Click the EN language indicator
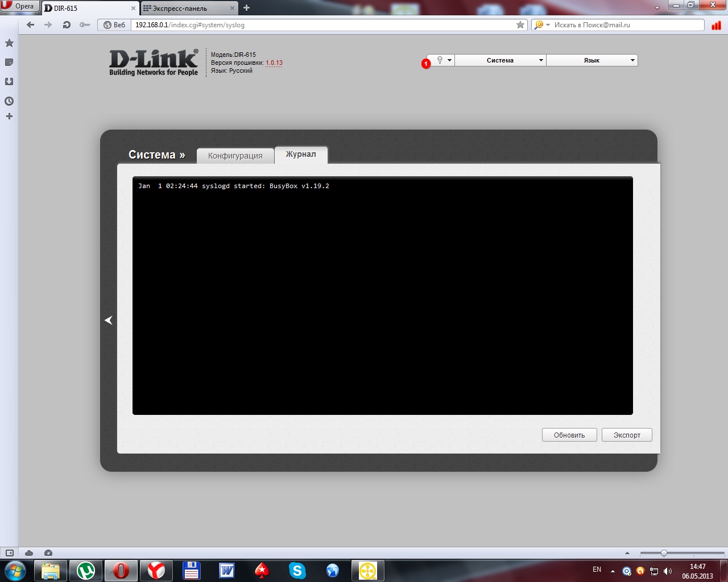 (x=597, y=569)
